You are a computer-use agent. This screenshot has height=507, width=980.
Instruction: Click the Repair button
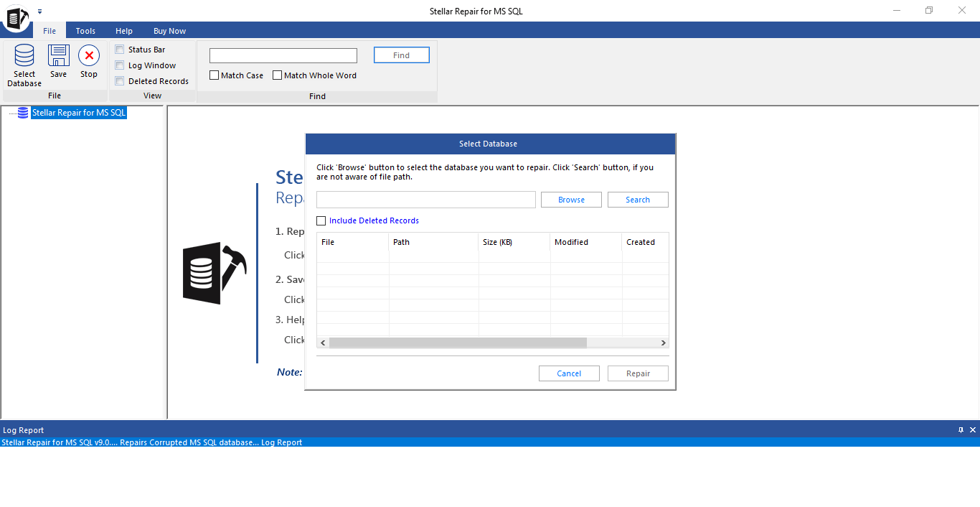tap(638, 373)
